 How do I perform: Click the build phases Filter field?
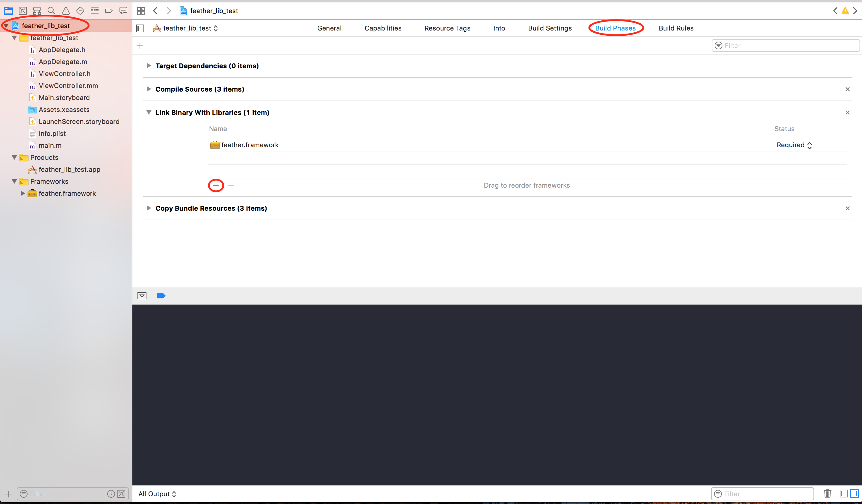[785, 45]
